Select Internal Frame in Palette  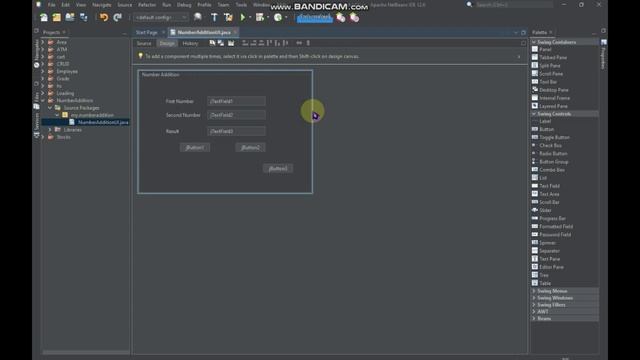(551, 98)
